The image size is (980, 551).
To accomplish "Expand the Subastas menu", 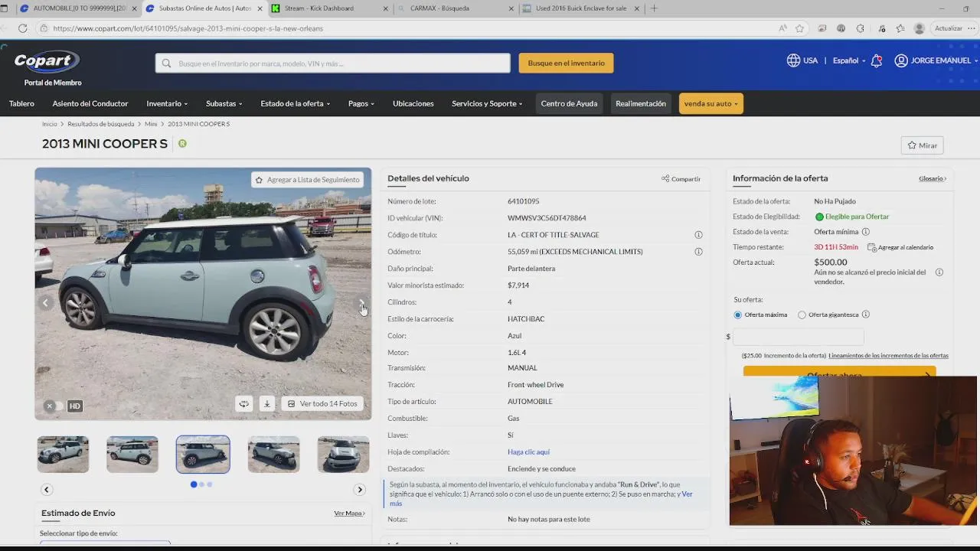I will [x=224, y=103].
